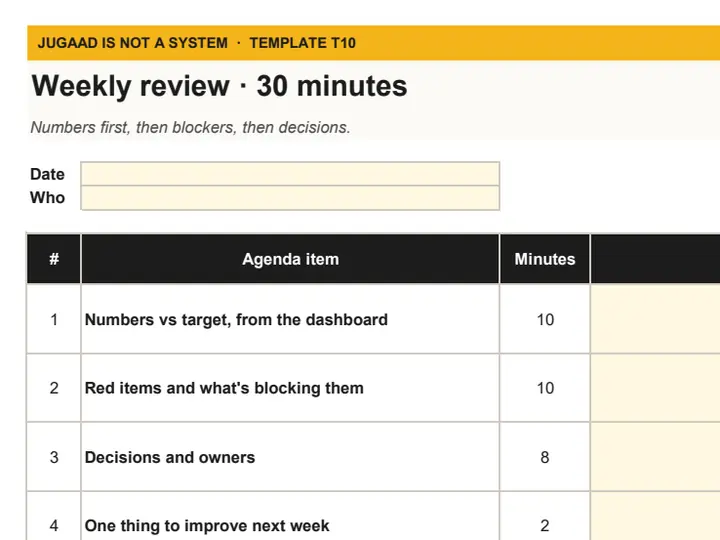Click the 'Date' label
This screenshot has width=720, height=540.
[47, 174]
